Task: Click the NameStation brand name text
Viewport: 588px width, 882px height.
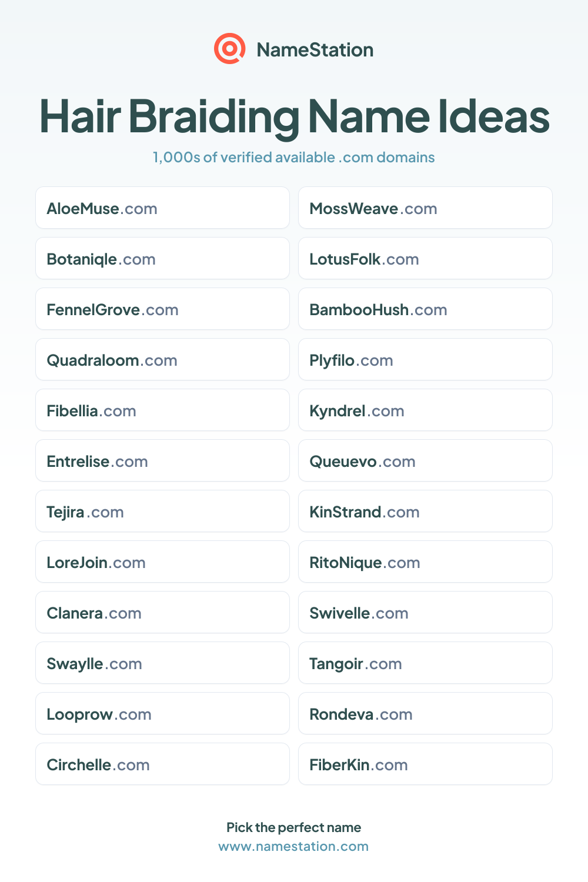Action: pyautogui.click(x=315, y=50)
